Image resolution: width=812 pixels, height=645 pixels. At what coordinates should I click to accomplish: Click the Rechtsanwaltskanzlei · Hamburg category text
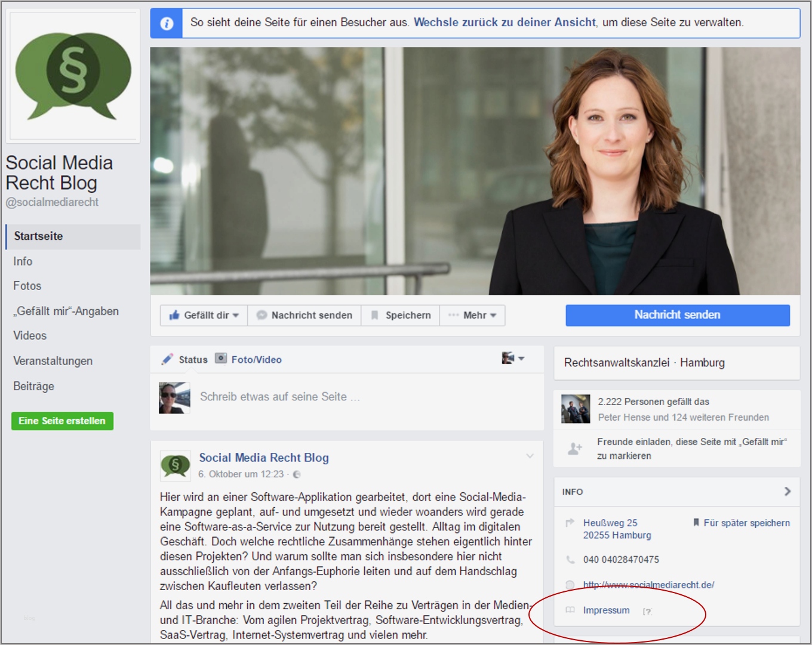pyautogui.click(x=644, y=363)
